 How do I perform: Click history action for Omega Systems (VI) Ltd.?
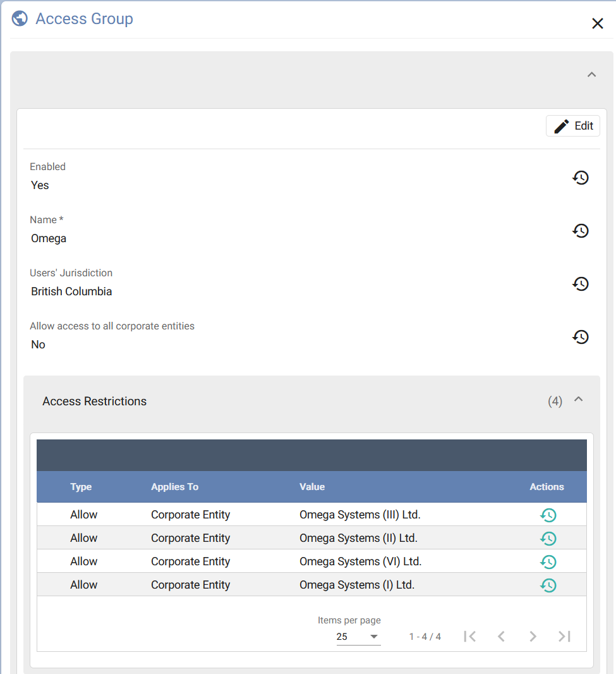click(x=548, y=562)
